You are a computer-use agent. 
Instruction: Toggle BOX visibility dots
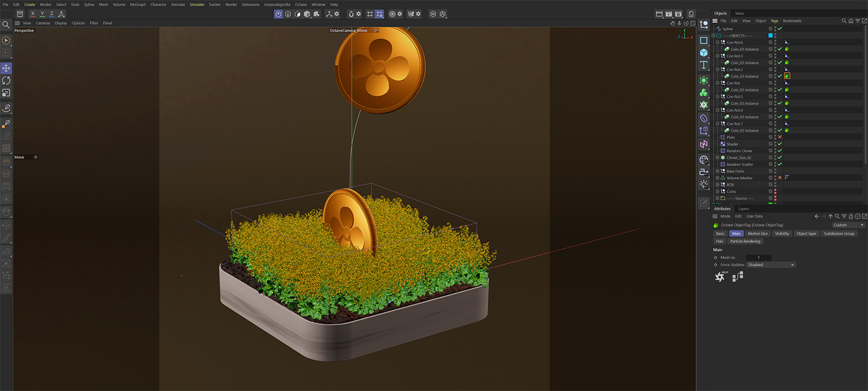[775, 185]
